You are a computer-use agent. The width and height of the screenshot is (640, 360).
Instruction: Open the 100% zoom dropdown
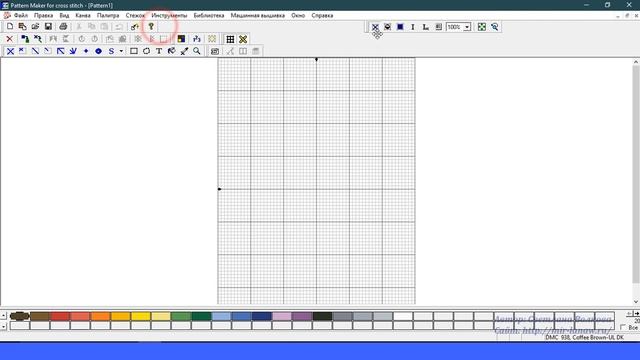467,27
